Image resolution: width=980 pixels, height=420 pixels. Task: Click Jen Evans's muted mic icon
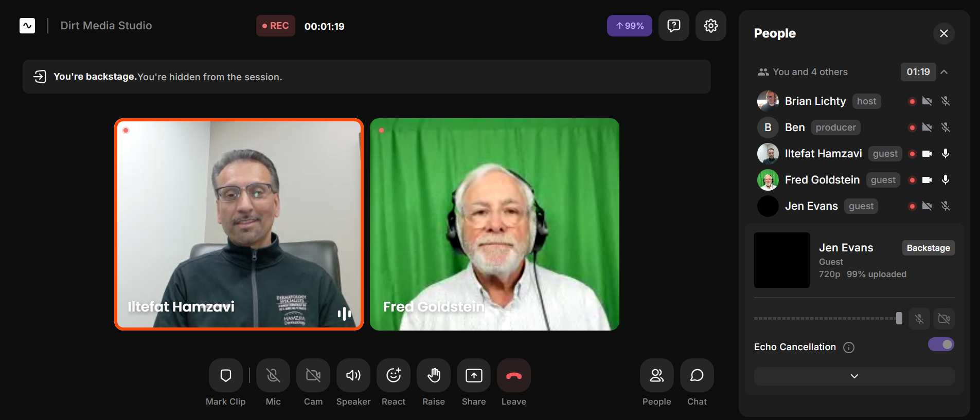946,206
